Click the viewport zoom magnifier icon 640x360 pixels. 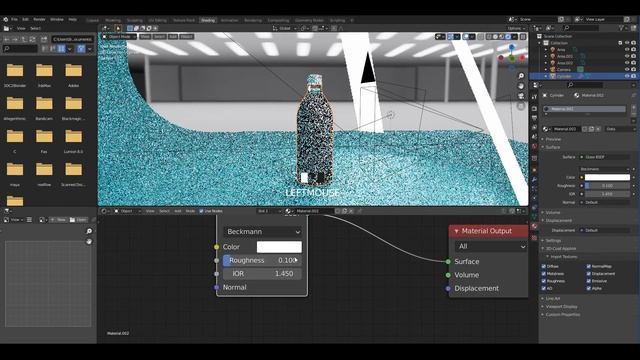tap(521, 76)
